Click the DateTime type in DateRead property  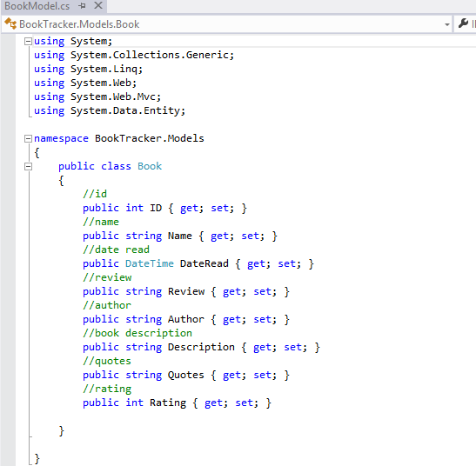tap(150, 263)
